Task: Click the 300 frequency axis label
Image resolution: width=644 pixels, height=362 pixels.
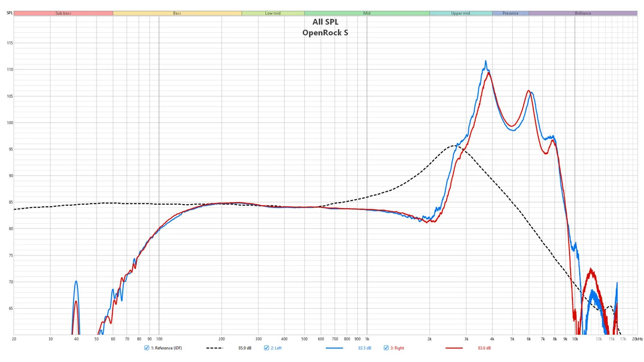Action: coord(259,339)
